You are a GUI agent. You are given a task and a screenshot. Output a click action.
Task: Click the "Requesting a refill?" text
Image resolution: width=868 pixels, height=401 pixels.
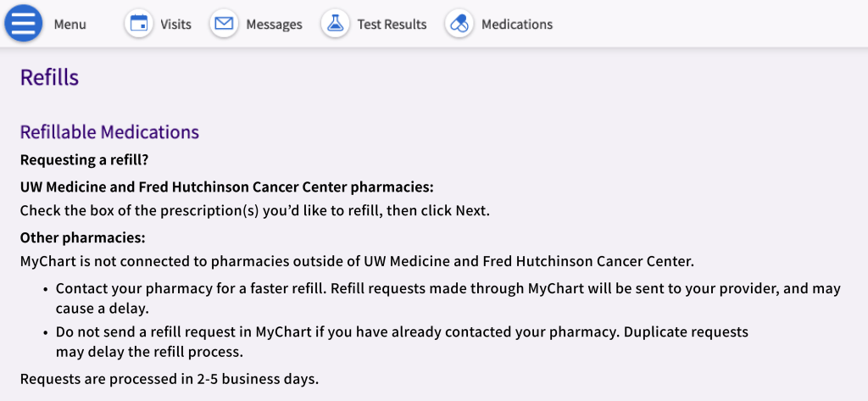(x=84, y=159)
